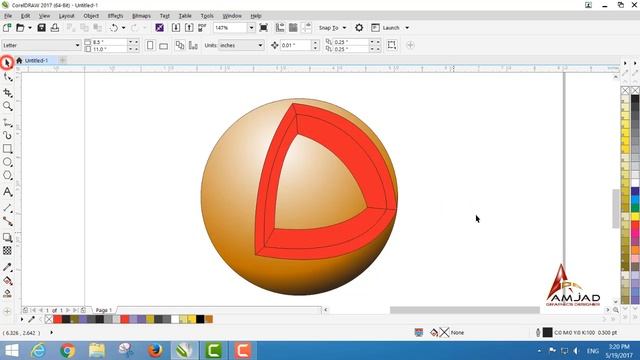Toggle apply layout to all pages
The height and width of the screenshot is (360, 640).
coord(180,45)
